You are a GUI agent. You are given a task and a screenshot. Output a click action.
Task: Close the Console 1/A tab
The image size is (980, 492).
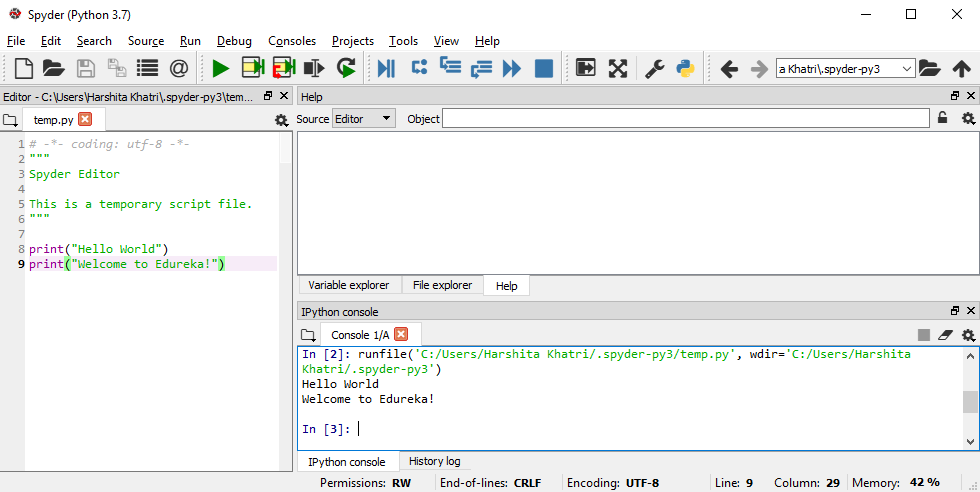[x=401, y=334]
